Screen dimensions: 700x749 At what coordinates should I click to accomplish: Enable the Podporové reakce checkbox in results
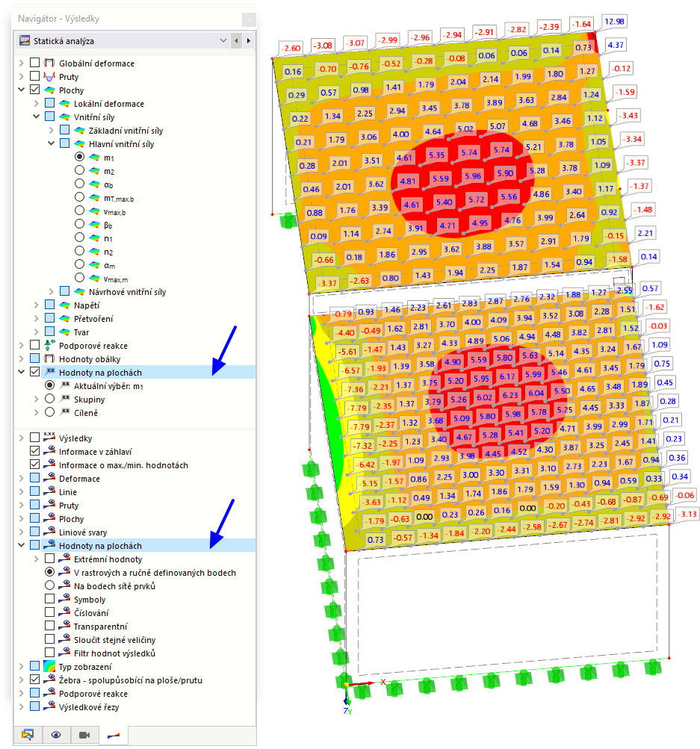(34, 345)
